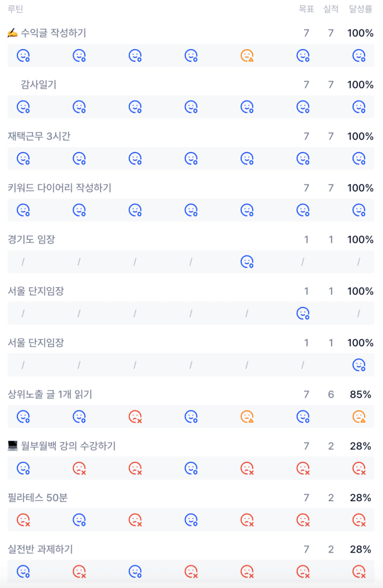Click the 목표 column header
The height and width of the screenshot is (588, 383).
point(306,9)
